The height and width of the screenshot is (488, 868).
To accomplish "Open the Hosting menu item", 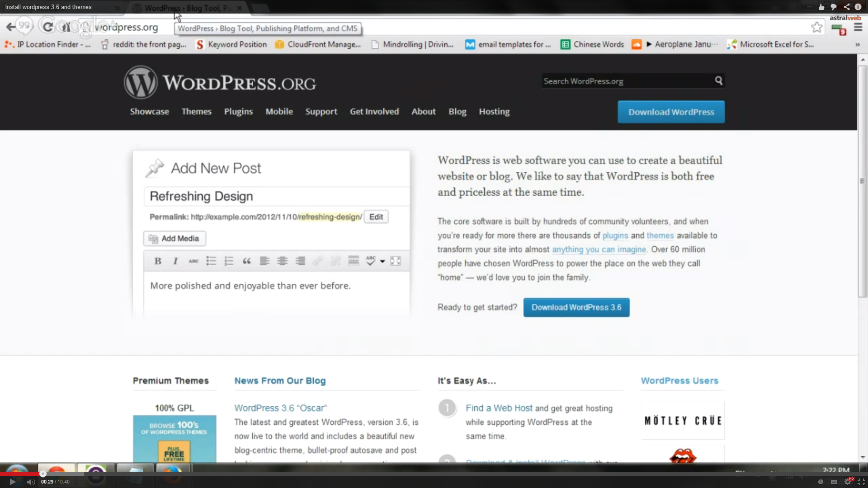I will pyautogui.click(x=494, y=112).
